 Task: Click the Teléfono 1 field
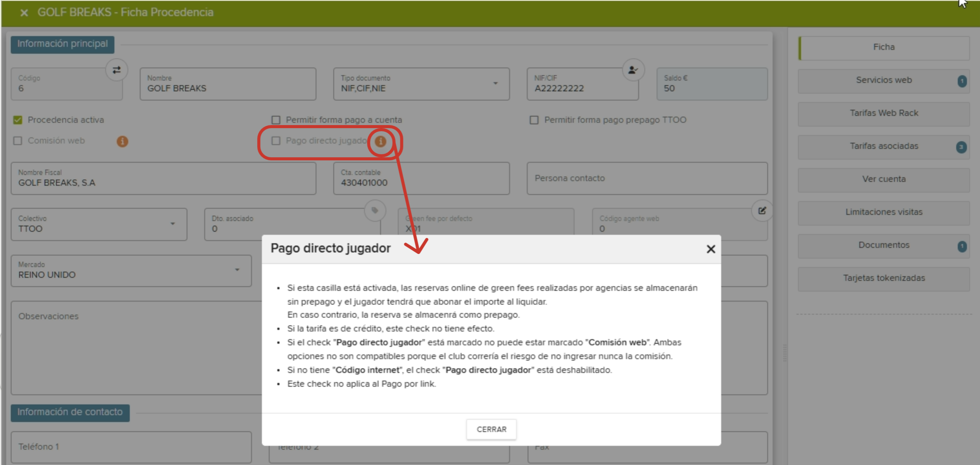tap(131, 447)
